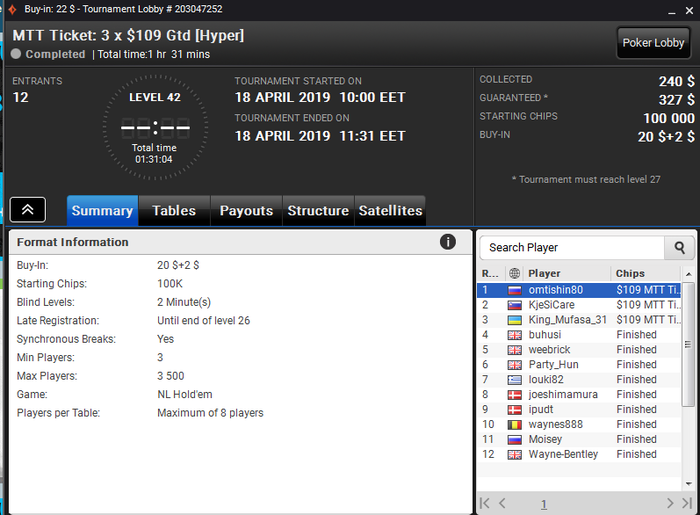
Task: Select player buhusi row
Action: (579, 335)
